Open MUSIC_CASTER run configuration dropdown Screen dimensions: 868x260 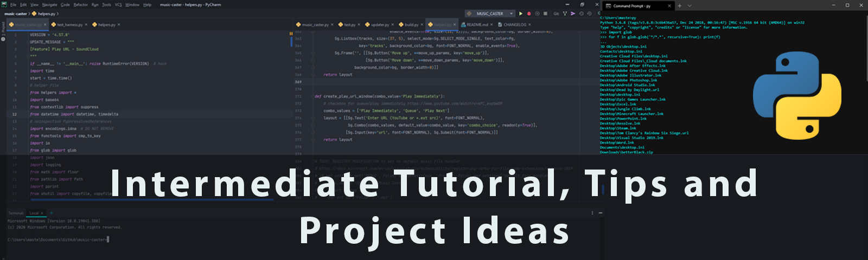click(x=490, y=14)
